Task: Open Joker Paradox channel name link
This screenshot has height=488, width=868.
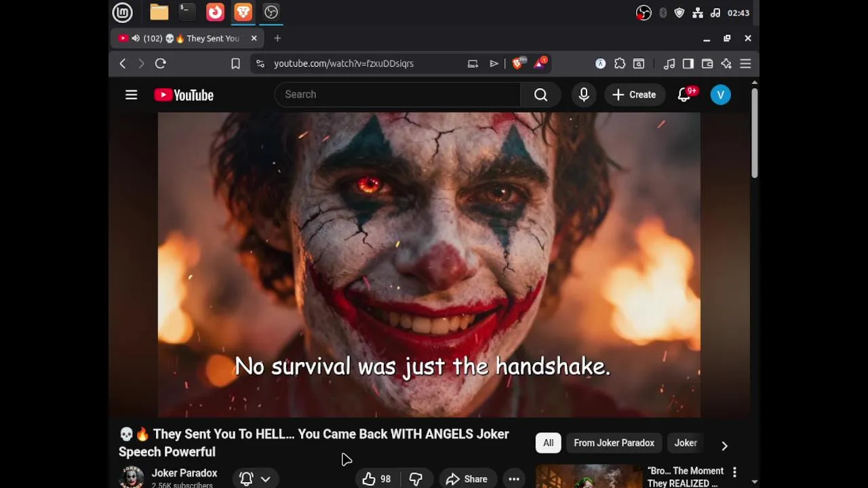Action: point(184,473)
